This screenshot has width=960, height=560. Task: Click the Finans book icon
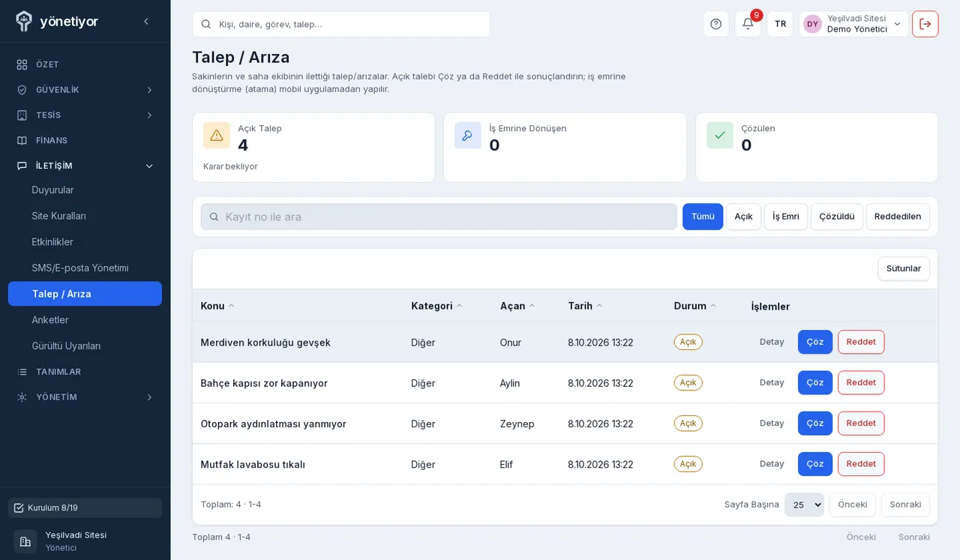[x=22, y=140]
